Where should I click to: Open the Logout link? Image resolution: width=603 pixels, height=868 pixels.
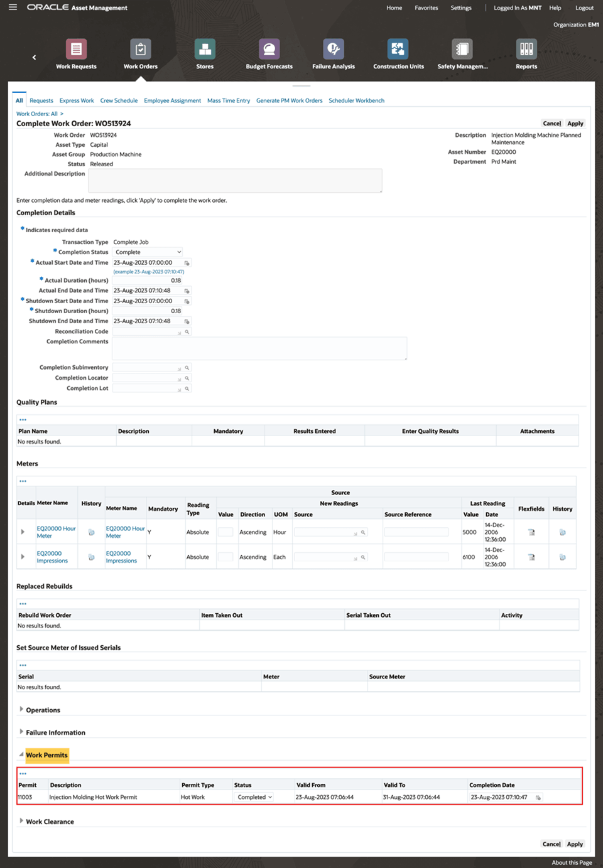584,8
